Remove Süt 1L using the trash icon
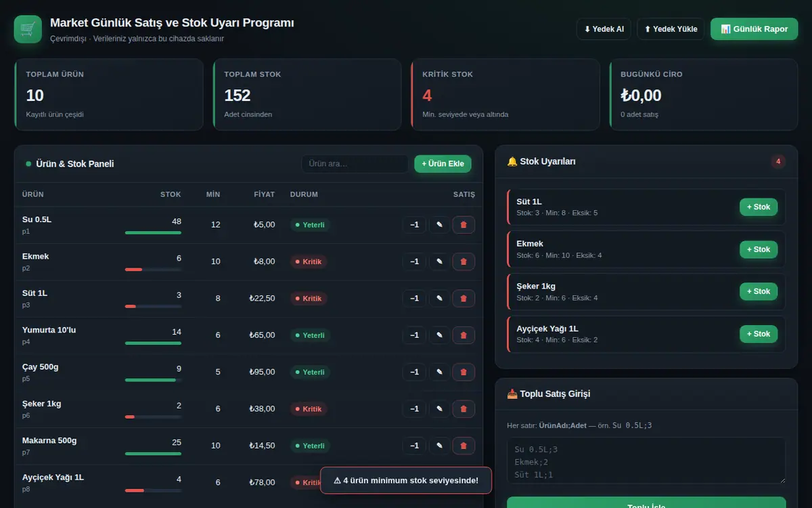The width and height of the screenshot is (812, 508). tap(464, 298)
